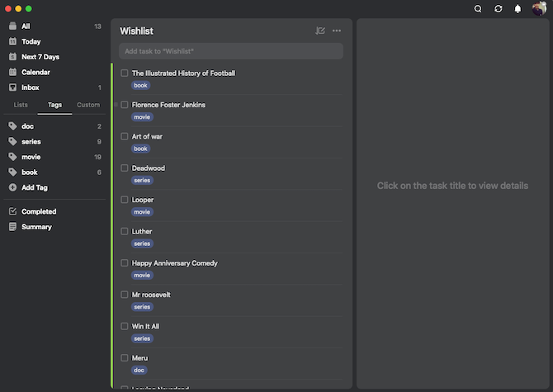Screen dimensions: 553x392
Task: Click the Add Tag plus icon
Action: tap(12, 187)
